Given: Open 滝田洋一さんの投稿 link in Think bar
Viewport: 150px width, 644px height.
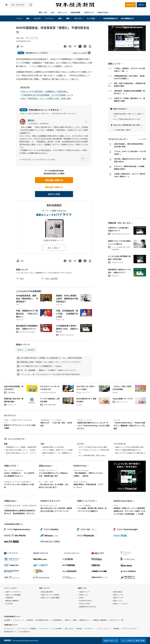Looking at the screenshot, I should 80,53.
